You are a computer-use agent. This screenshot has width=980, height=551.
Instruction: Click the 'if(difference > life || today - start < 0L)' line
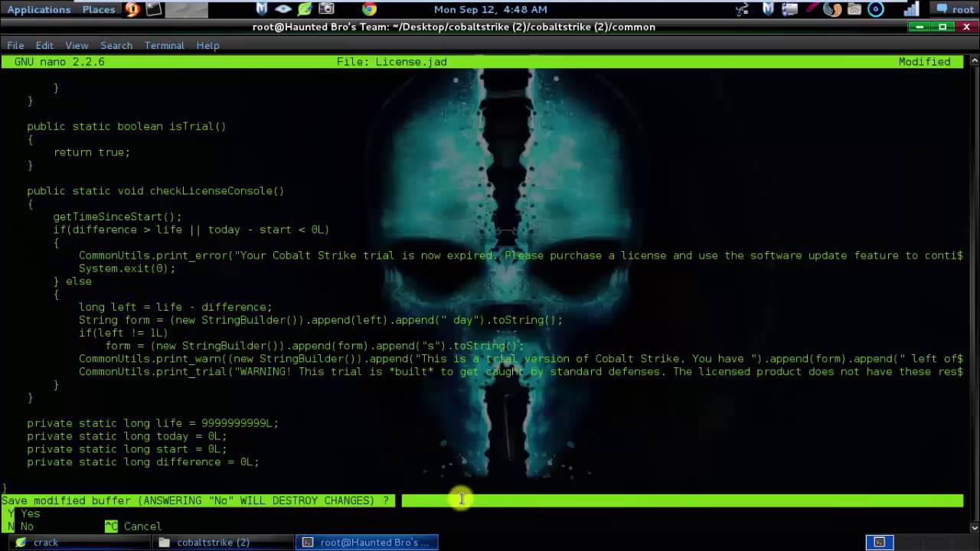tap(191, 230)
